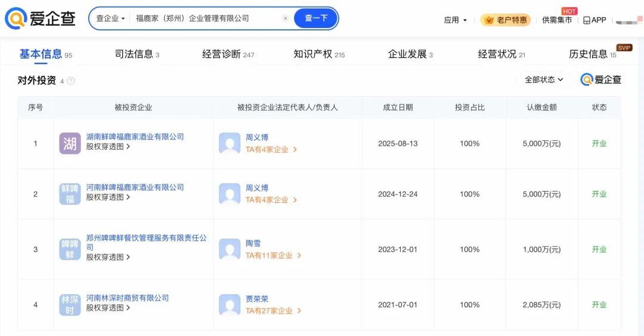Clear the search box with the x icon

click(285, 19)
